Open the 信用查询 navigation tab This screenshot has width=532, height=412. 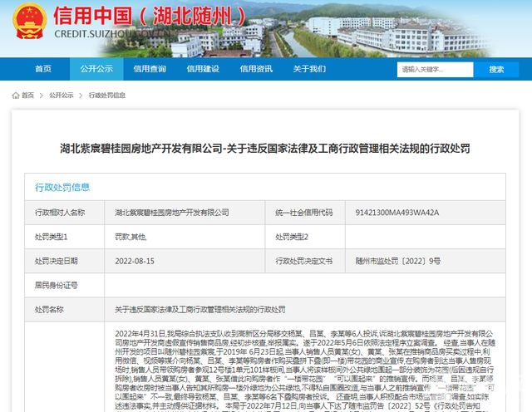[x=150, y=69]
